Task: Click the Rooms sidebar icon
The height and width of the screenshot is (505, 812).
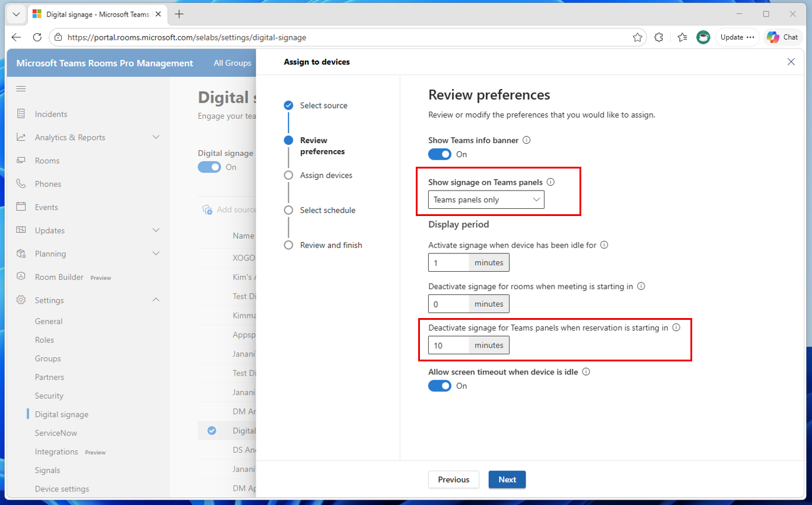Action: click(x=21, y=160)
